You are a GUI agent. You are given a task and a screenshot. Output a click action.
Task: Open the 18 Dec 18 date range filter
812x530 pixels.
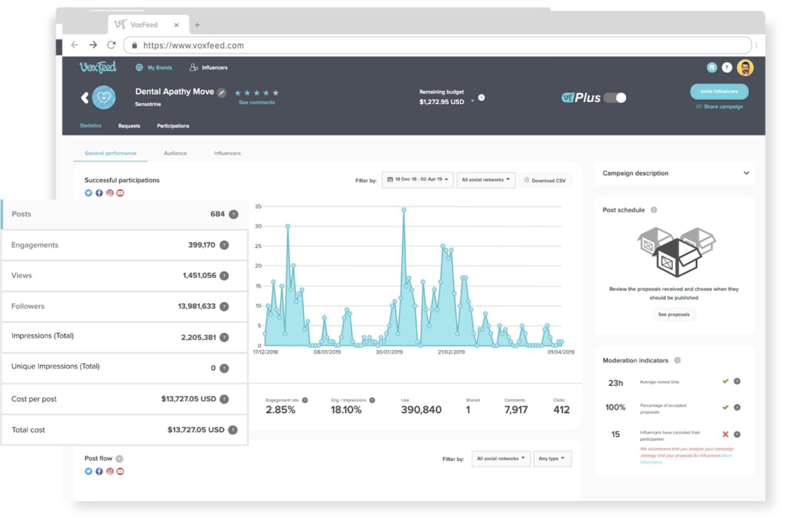(x=417, y=180)
